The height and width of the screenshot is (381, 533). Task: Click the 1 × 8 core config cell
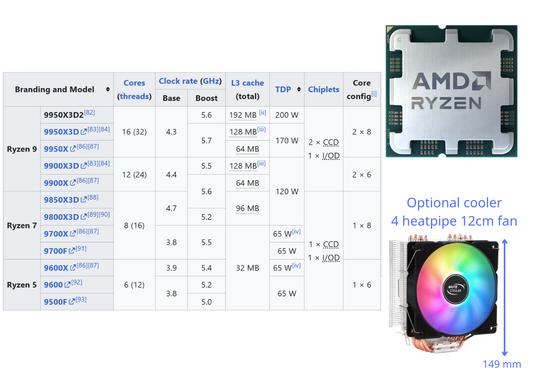[x=362, y=225]
